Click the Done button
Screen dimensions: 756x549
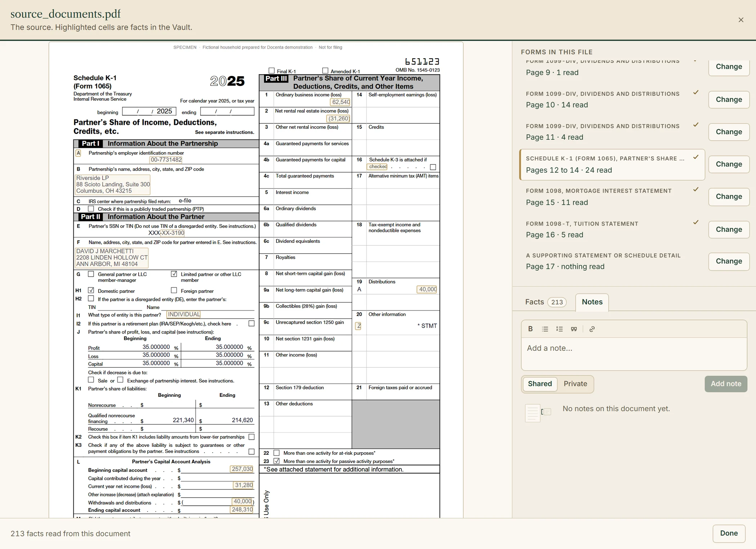(729, 533)
